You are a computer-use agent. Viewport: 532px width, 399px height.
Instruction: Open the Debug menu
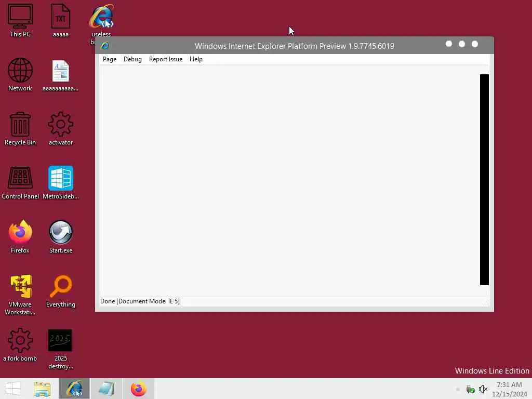click(132, 59)
